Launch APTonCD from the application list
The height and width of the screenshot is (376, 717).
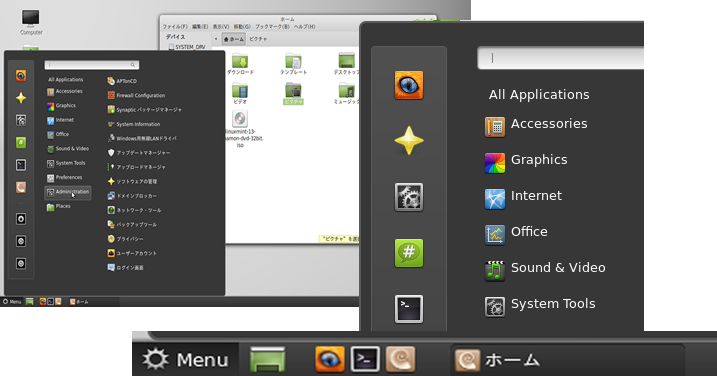[122, 81]
